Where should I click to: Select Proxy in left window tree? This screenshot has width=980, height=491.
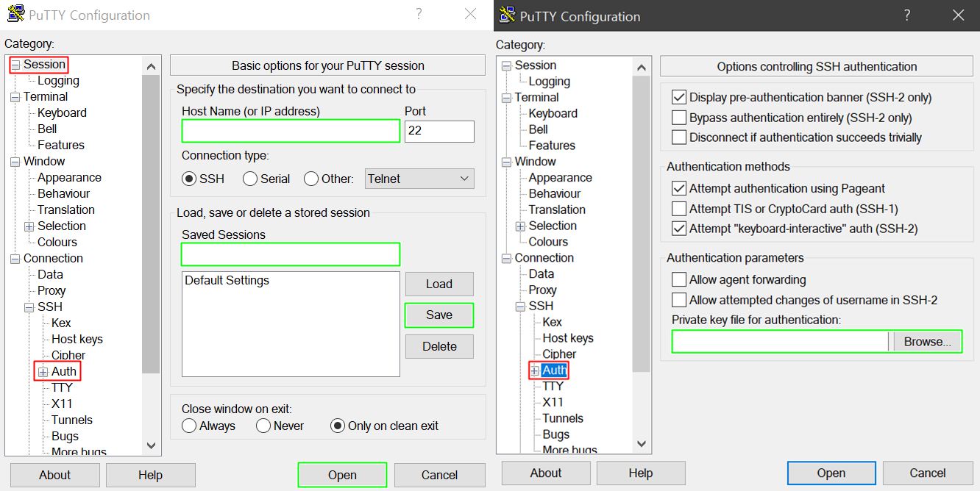(52, 291)
